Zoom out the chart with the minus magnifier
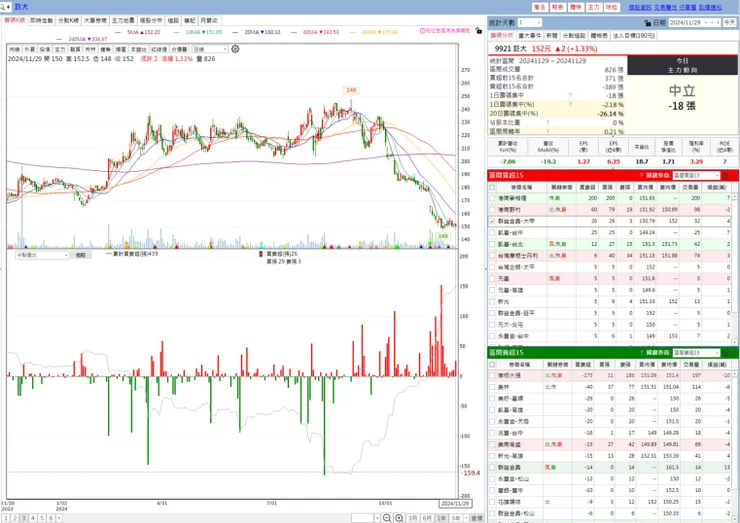The height and width of the screenshot is (523, 740). pos(387,518)
